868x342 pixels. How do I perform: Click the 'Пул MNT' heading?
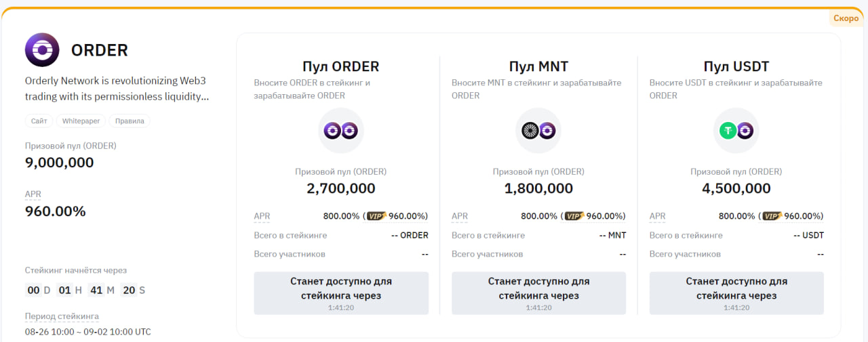pyautogui.click(x=538, y=66)
